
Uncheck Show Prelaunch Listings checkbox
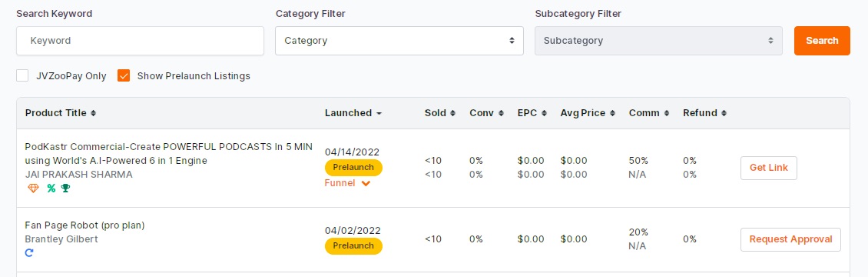click(x=124, y=76)
